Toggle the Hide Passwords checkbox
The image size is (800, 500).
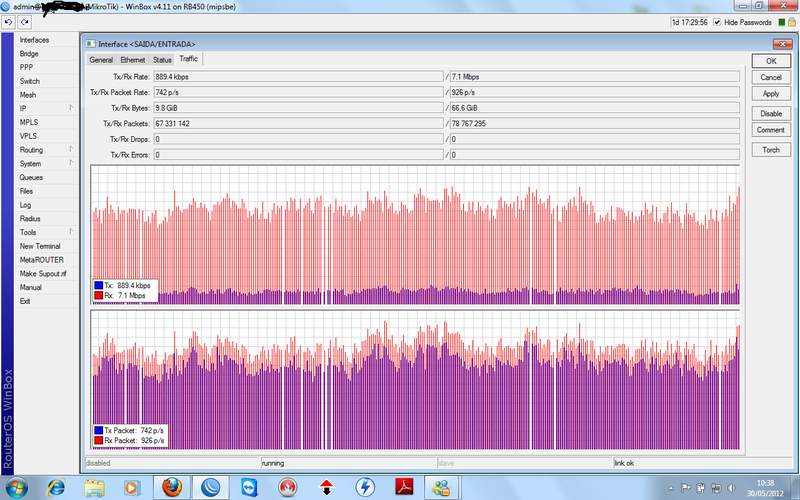pyautogui.click(x=717, y=22)
